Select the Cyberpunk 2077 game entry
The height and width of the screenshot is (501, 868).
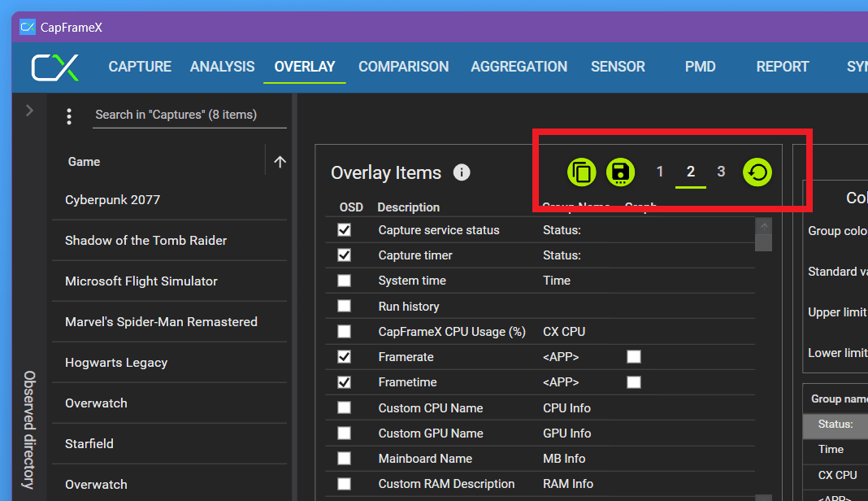112,200
